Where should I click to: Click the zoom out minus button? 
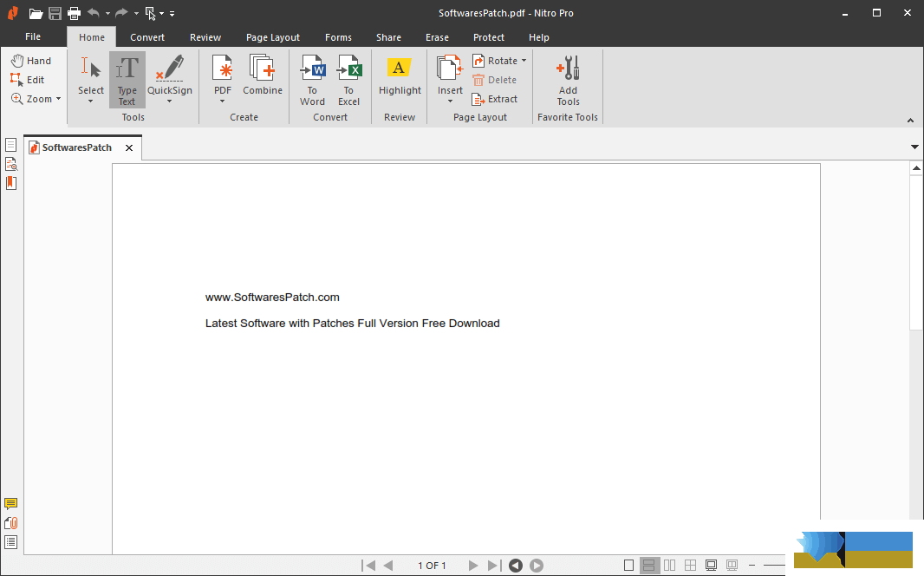click(752, 566)
